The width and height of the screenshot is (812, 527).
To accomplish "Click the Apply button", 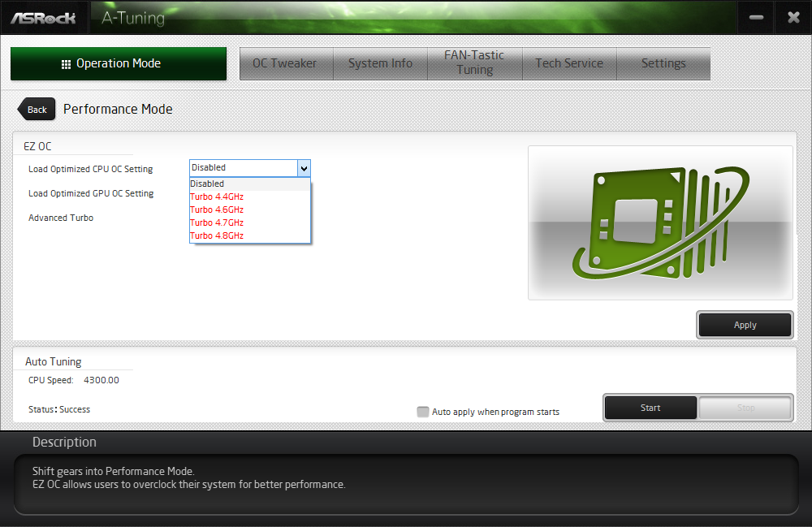I will point(745,325).
